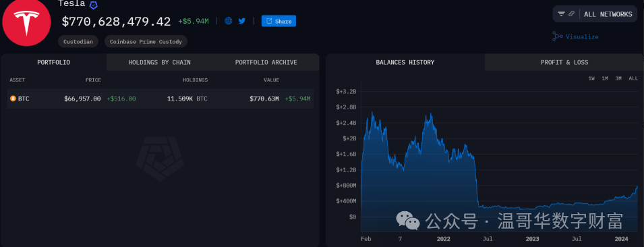Viewport: 644px width, 247px height.
Task: Click the verified badge next to Tesla
Action: tap(94, 5)
